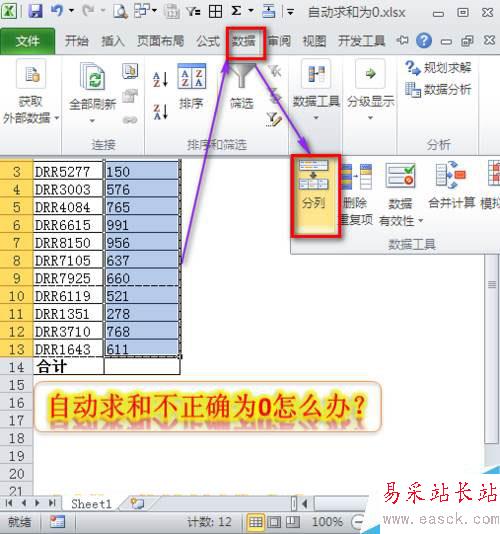This screenshot has width=500, height=534.
Task: Click the borders grid icon in toolbar
Action: point(216,12)
